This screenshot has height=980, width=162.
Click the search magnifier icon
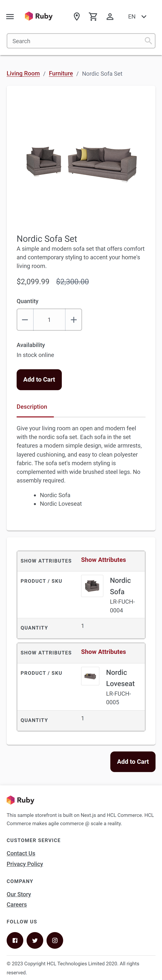(148, 41)
